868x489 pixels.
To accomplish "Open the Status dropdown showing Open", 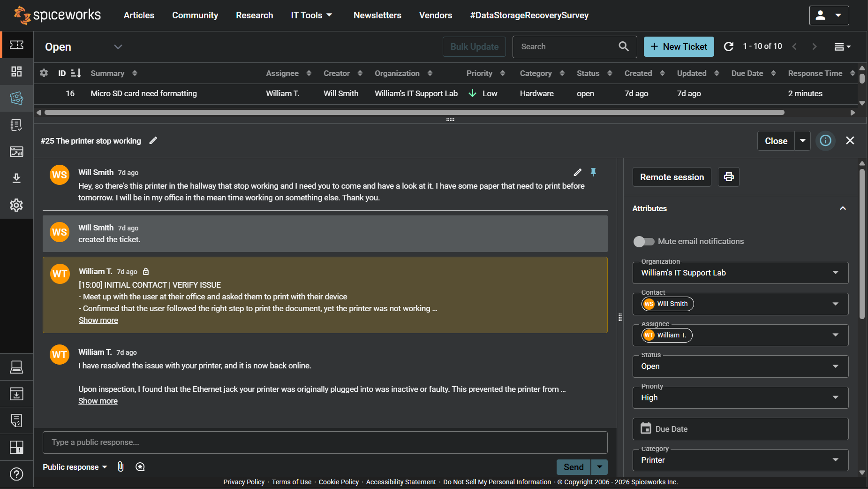I will 740,366.
